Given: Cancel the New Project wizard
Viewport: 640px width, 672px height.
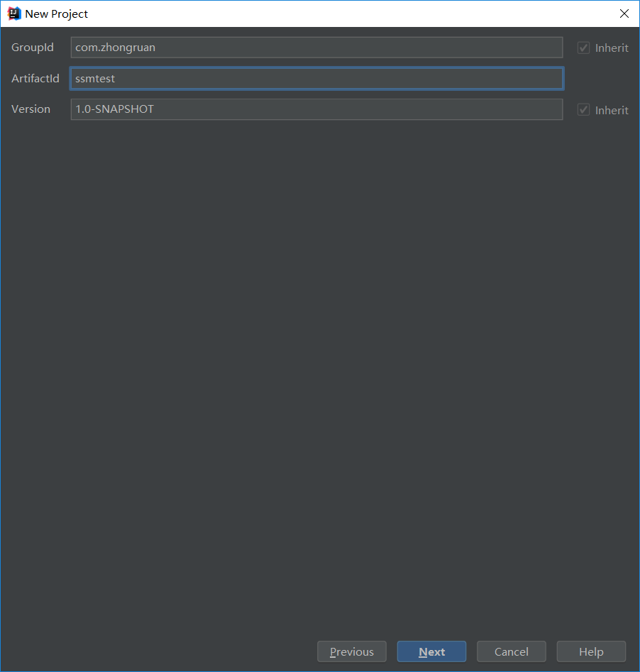Looking at the screenshot, I should click(512, 651).
